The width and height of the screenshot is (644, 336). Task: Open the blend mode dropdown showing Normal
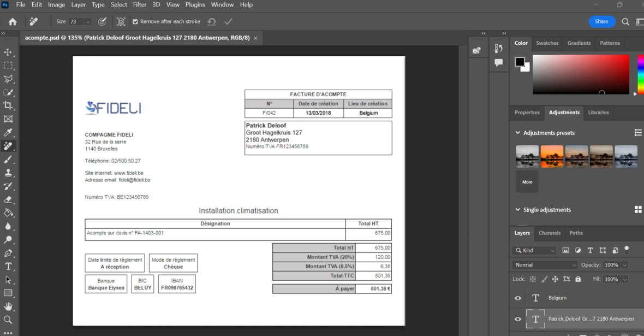pos(544,264)
